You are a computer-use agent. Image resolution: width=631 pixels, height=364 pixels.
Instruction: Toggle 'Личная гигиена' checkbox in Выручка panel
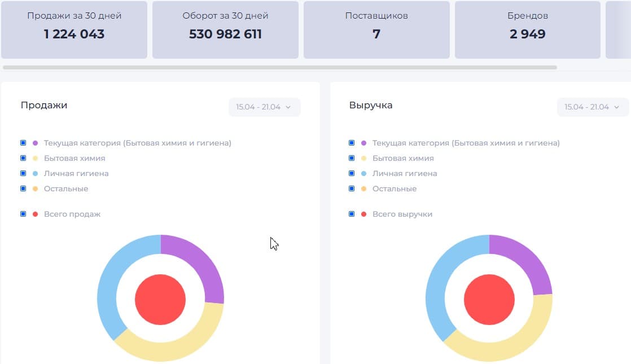351,173
